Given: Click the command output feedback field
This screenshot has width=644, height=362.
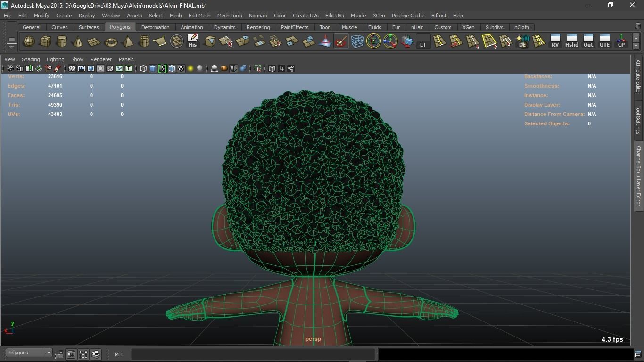Looking at the screenshot, I should [505, 354].
